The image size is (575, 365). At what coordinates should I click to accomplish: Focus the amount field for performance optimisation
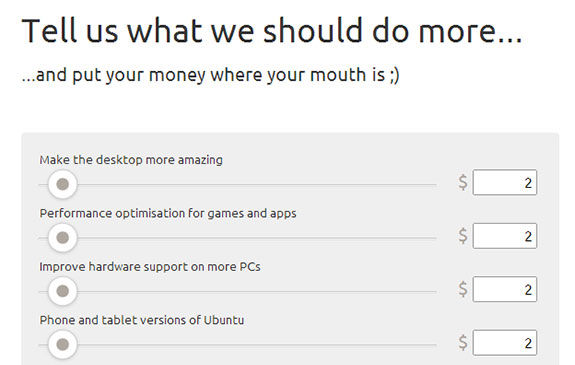click(505, 236)
